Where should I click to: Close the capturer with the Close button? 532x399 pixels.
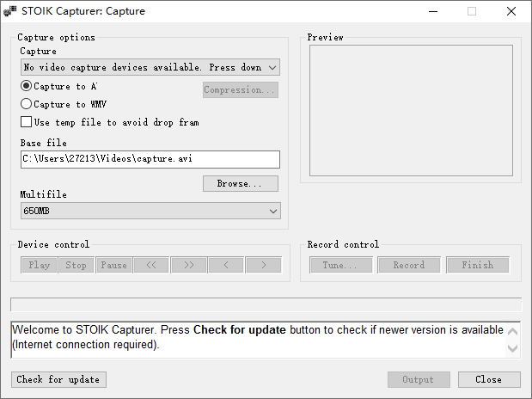pos(489,379)
